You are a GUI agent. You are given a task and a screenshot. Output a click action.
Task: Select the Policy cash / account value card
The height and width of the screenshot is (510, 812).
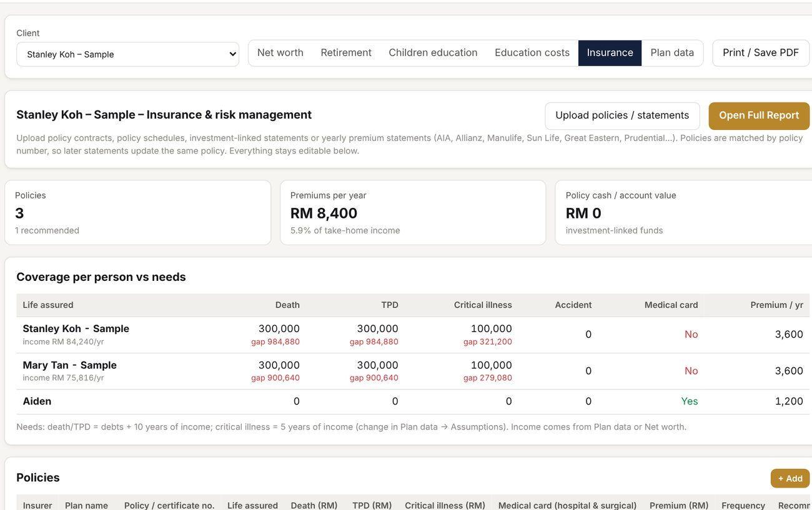click(683, 213)
